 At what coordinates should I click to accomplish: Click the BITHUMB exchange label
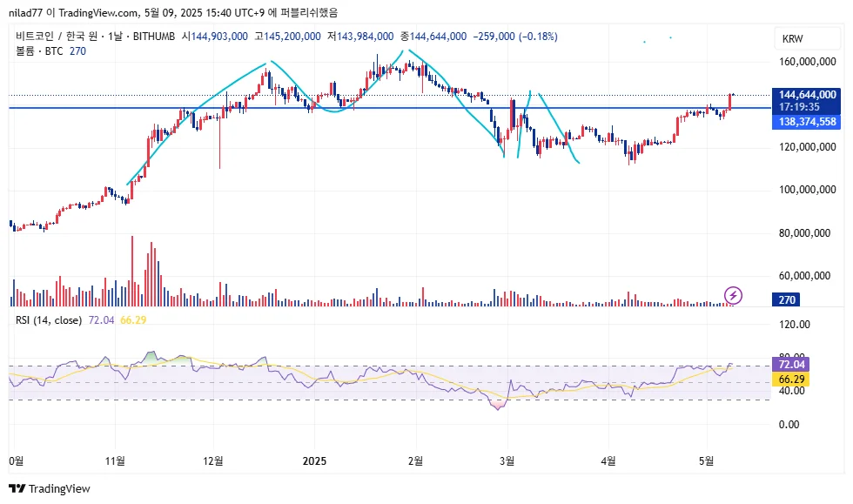click(x=154, y=37)
